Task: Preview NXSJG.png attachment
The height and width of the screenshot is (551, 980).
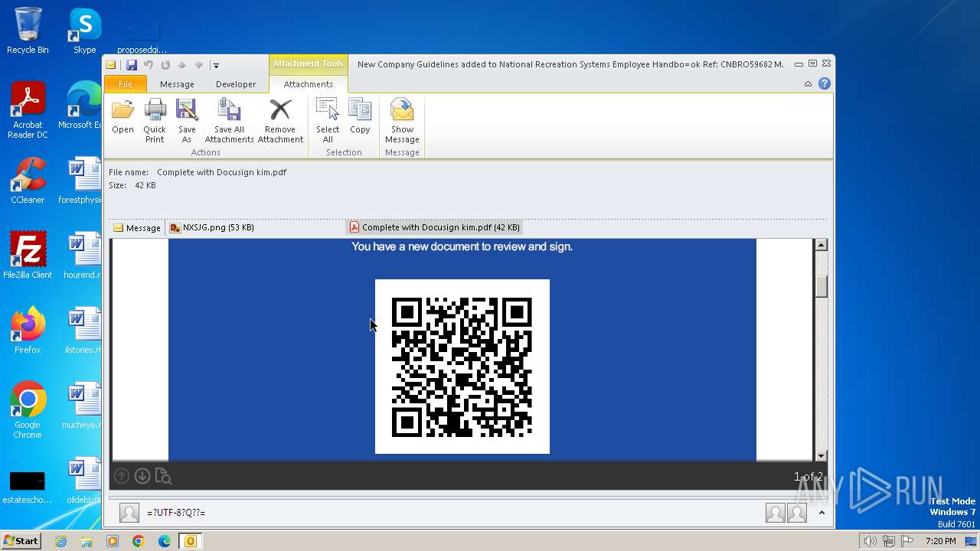Action: click(212, 227)
